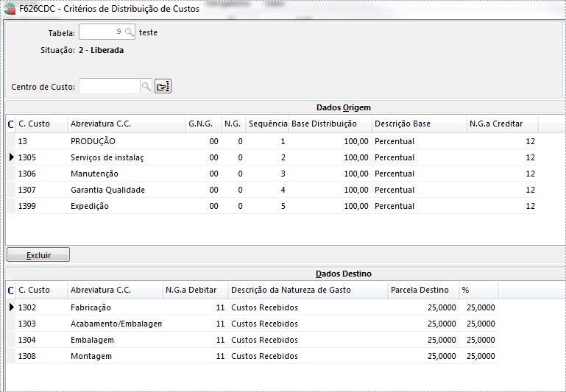Click inside the Tabela input field
Screen dimensions: 566x392
[x=102, y=32]
